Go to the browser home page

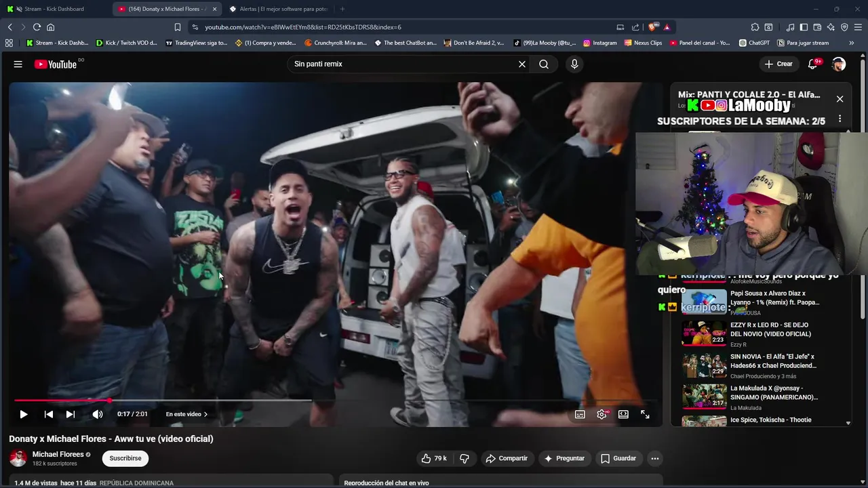pyautogui.click(x=50, y=27)
